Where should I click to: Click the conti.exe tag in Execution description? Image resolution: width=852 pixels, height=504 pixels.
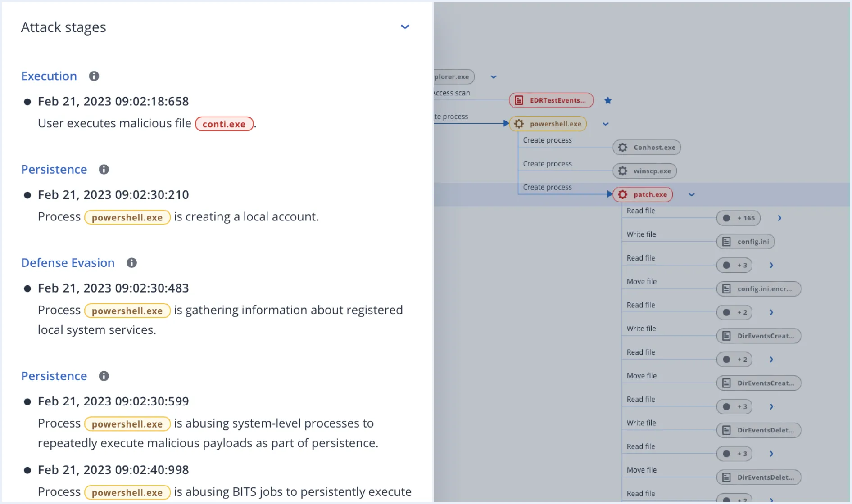224,124
